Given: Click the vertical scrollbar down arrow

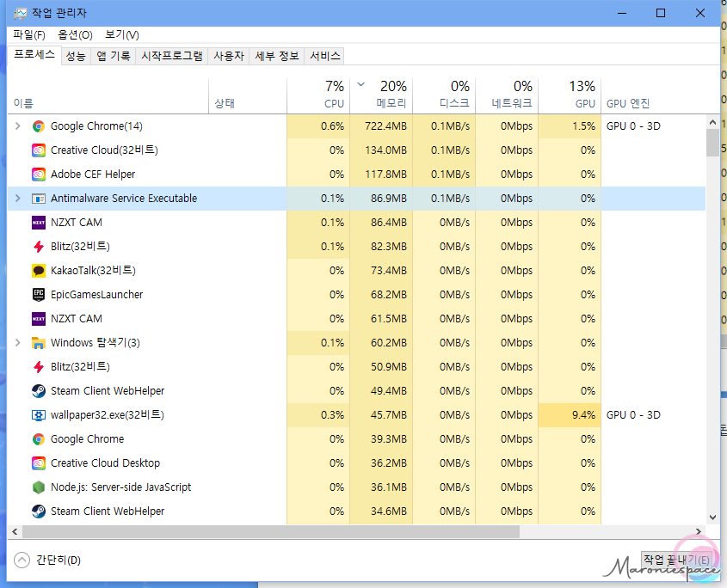Looking at the screenshot, I should coord(712,518).
